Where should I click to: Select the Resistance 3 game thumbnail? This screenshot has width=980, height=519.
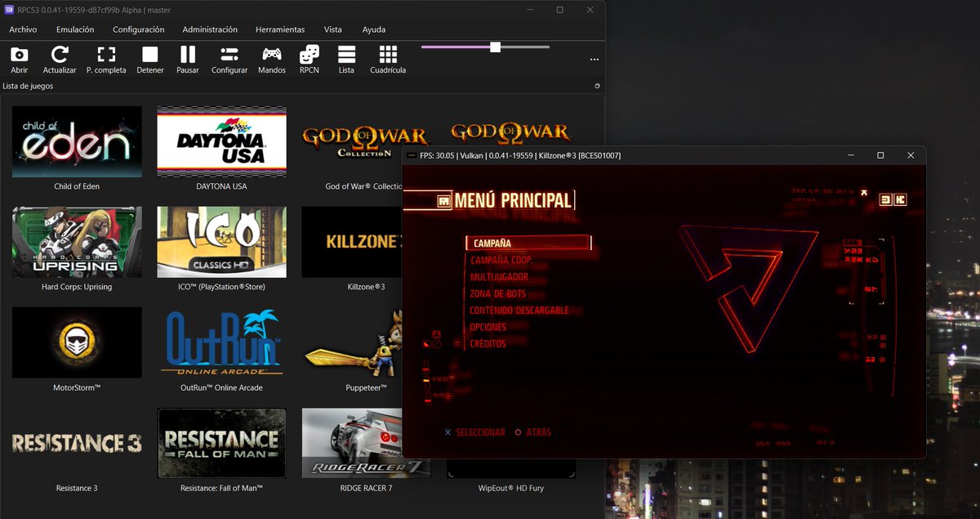77,443
